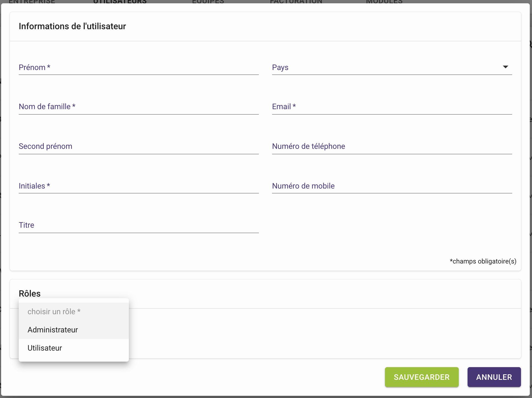Select the 'choisir un rôle' placeholder option
The height and width of the screenshot is (398, 532).
[74, 312]
